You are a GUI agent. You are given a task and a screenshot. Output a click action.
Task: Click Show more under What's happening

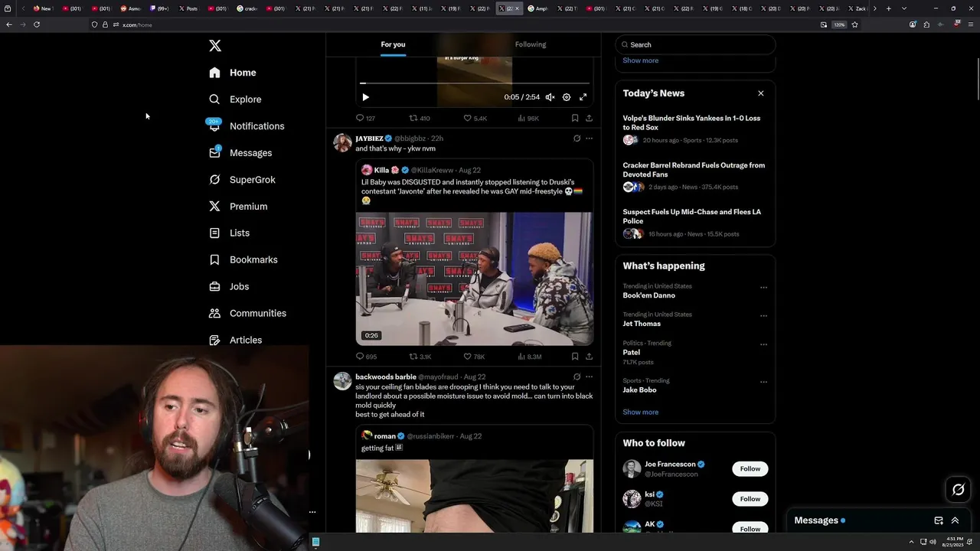[640, 412]
